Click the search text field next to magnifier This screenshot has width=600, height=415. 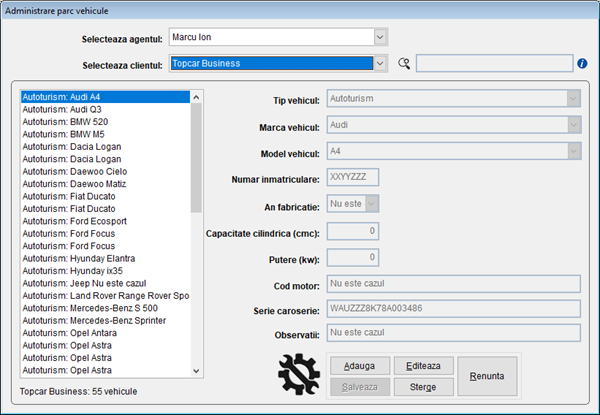(x=494, y=64)
